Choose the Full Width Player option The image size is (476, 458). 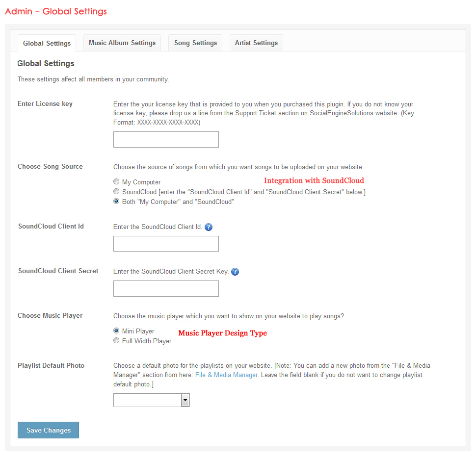pyautogui.click(x=116, y=341)
